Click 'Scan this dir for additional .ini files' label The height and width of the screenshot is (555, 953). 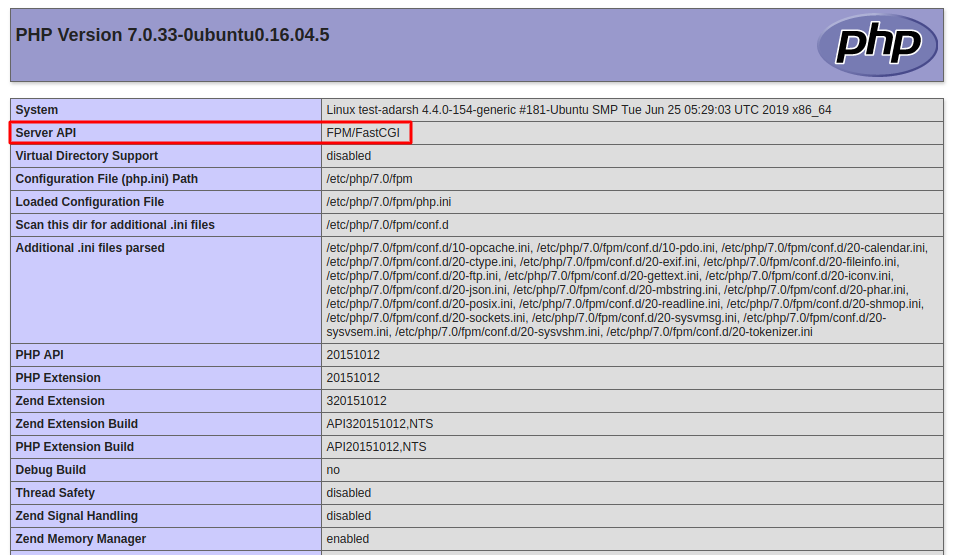(x=115, y=226)
